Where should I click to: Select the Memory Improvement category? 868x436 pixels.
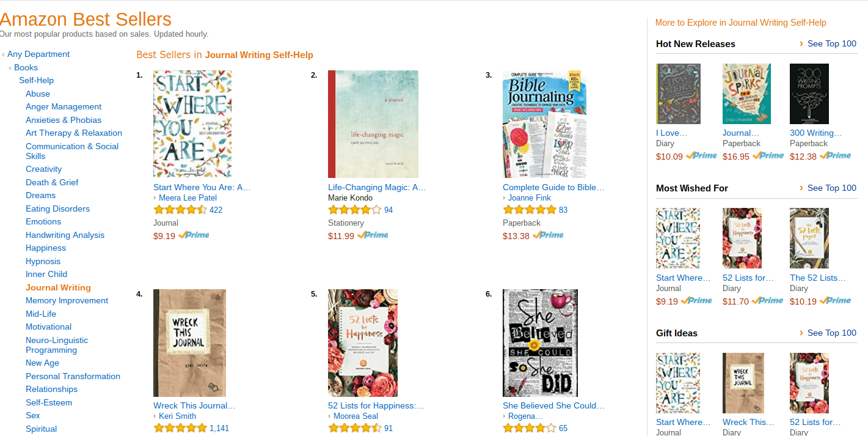pos(67,300)
